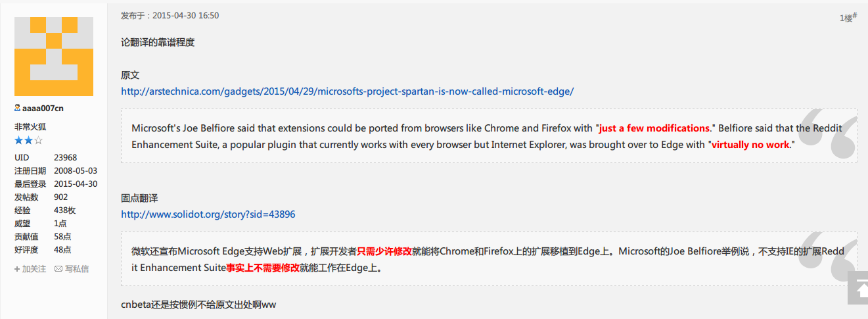Screen dimensions: 868x319
Task: Click the red "virtually no work" text
Action: click(750, 145)
